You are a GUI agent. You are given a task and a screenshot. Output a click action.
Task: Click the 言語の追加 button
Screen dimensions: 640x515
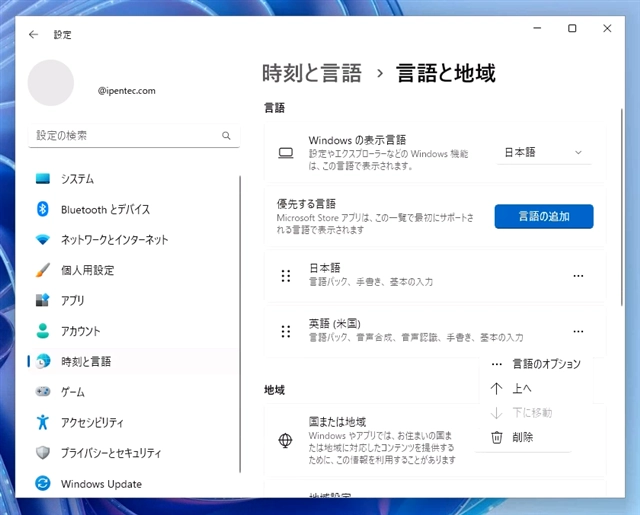click(544, 216)
